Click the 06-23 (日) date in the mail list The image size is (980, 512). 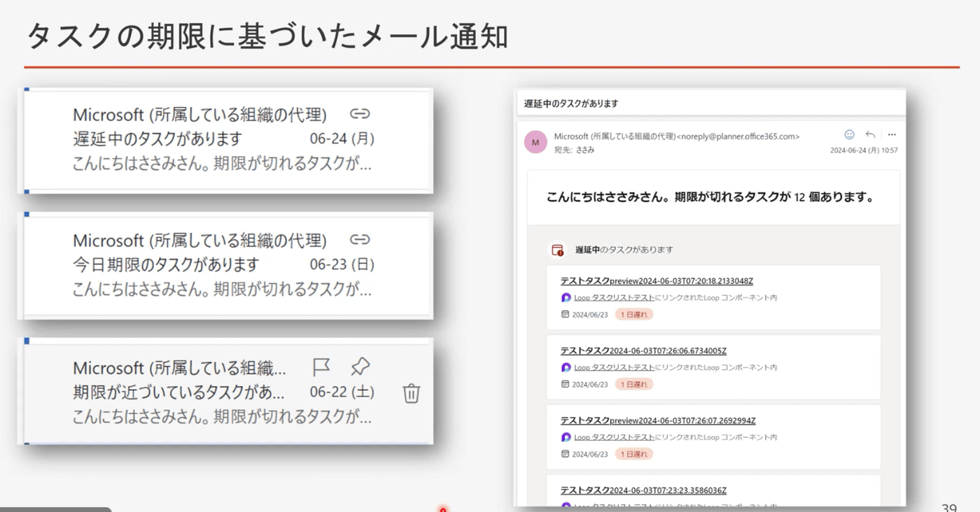pyautogui.click(x=342, y=264)
